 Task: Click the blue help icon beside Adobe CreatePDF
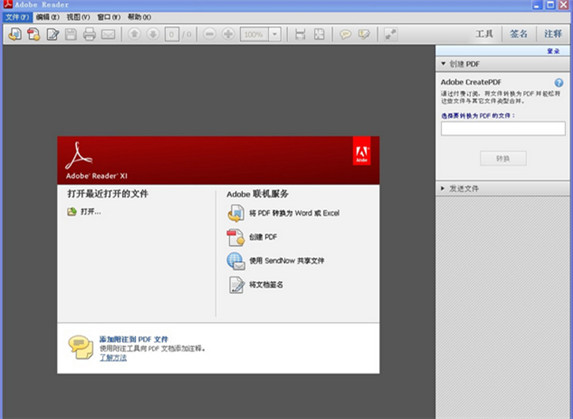coord(559,82)
